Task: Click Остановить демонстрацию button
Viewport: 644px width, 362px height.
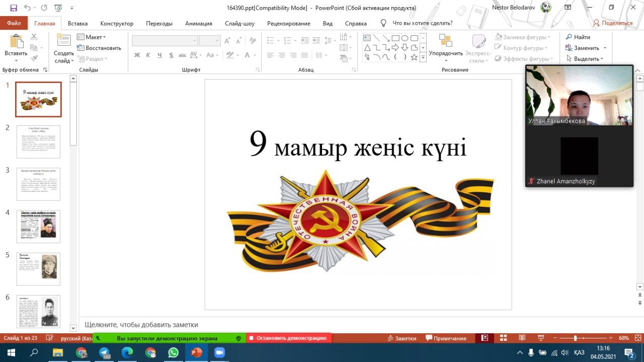Action: 289,338
